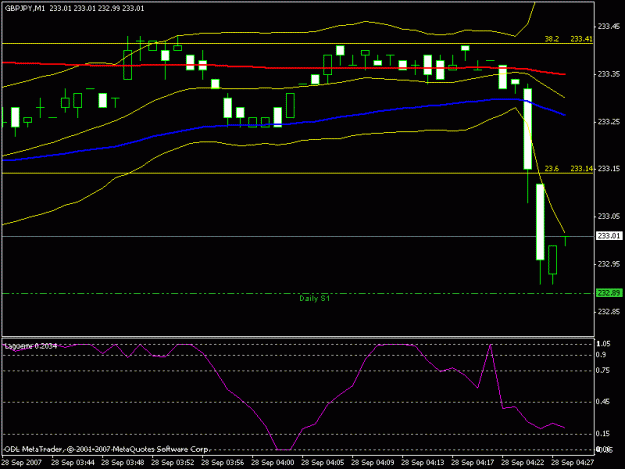Click the 28 Sep 2007 date label
The height and width of the screenshot is (469, 625).
click(x=21, y=463)
